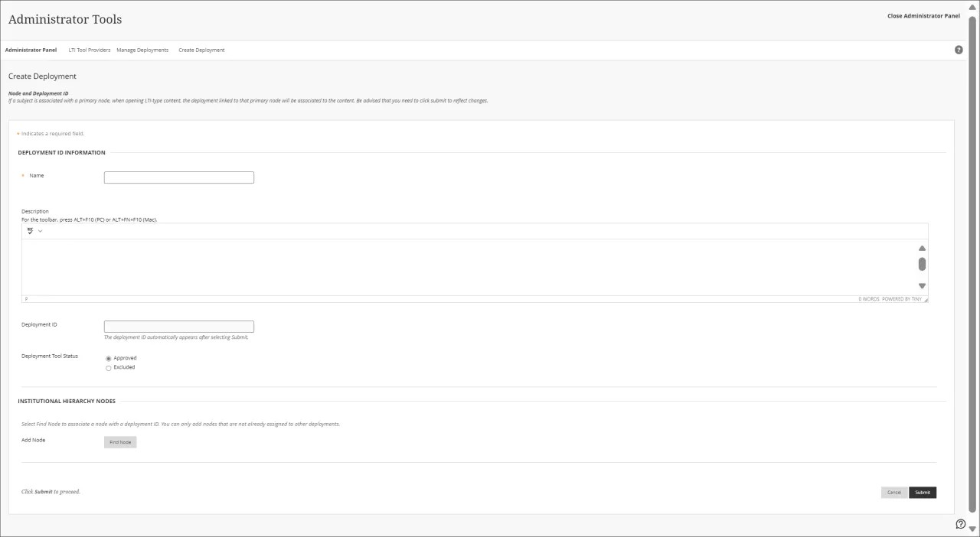Click the page scroll-up arrow at top right
Viewport: 980px width, 537px height.
pyautogui.click(x=972, y=6)
